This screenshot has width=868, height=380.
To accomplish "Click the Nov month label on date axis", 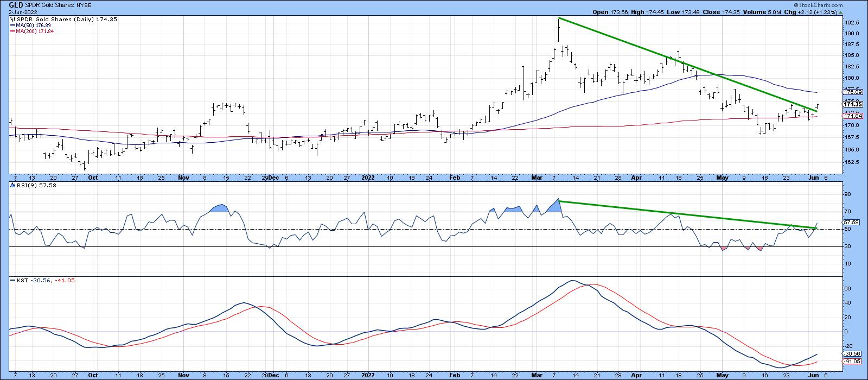I will (183, 177).
